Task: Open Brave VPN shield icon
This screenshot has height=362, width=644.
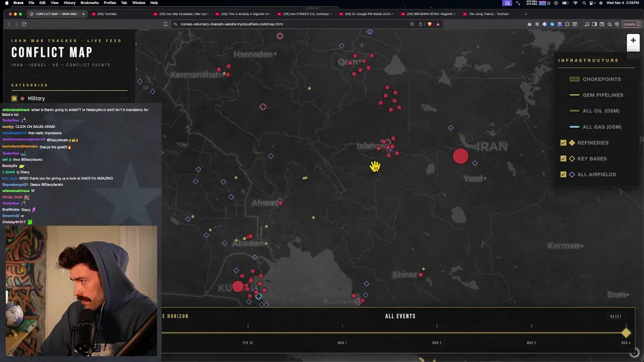Action: click(617, 24)
